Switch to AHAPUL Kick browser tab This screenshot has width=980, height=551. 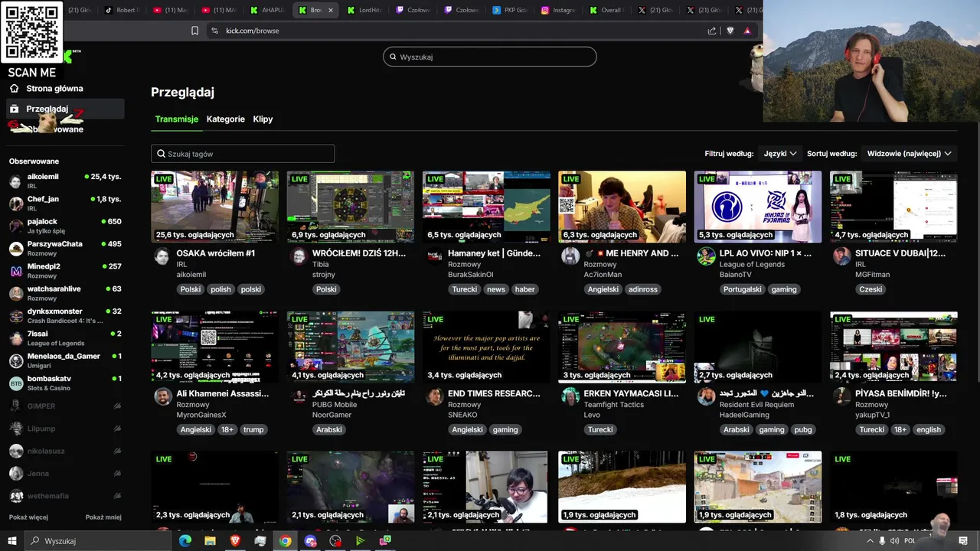(x=268, y=11)
